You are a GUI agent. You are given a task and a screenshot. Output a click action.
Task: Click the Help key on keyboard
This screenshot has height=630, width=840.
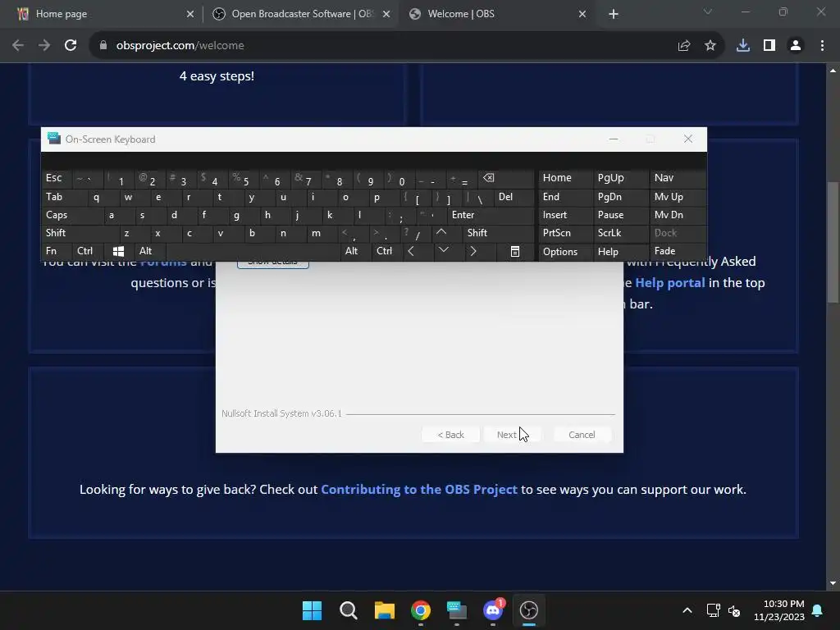click(620, 251)
